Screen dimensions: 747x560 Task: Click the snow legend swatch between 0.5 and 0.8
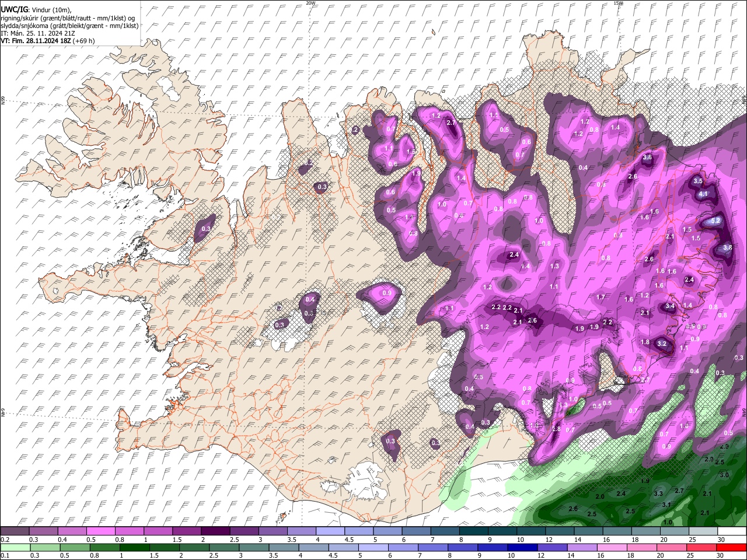click(100, 531)
